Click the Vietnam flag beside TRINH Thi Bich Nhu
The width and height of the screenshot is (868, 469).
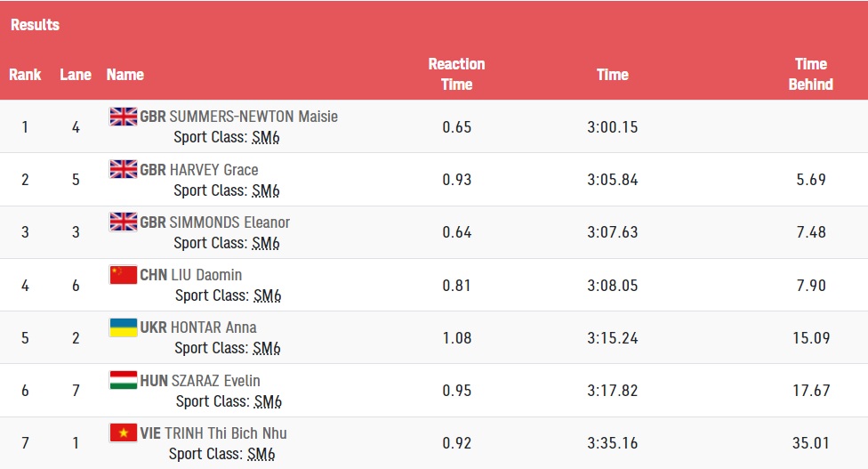123,433
